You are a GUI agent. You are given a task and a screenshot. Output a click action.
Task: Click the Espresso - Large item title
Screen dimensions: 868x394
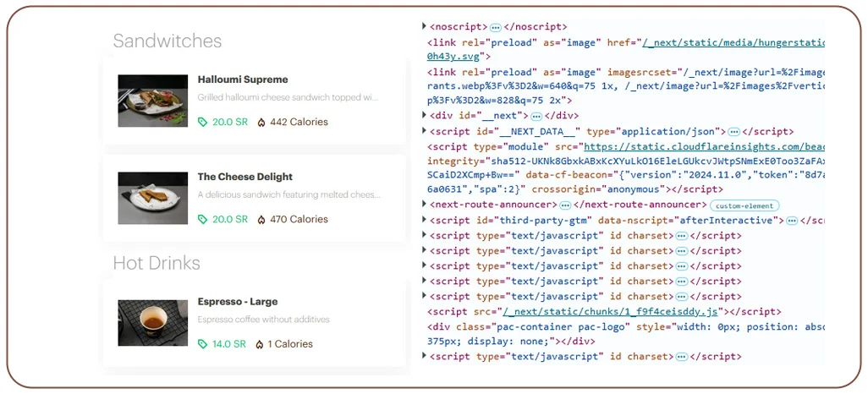[238, 302]
